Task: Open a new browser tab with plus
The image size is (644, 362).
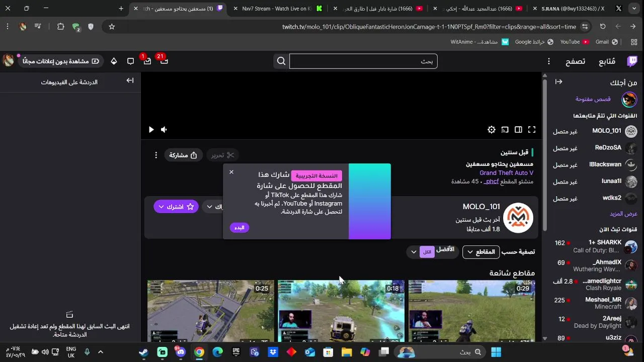Action: [121, 9]
